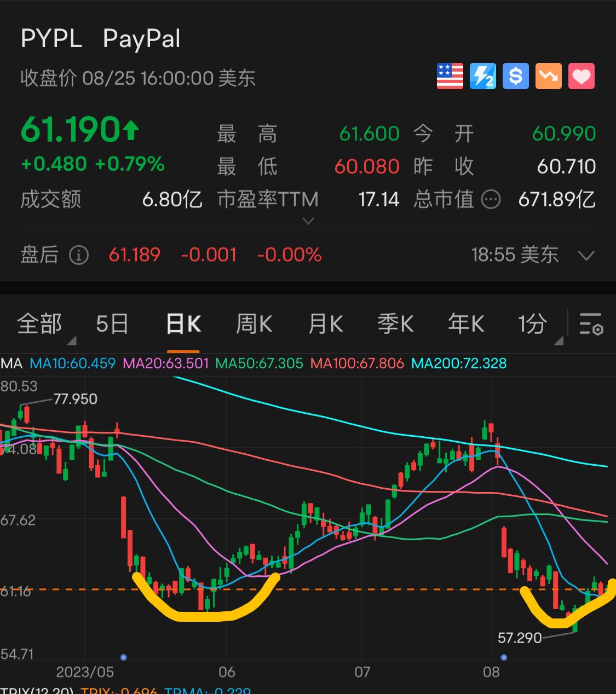Open dropdown triangle on 1分 tab
The height and width of the screenshot is (694, 616).
pyautogui.click(x=559, y=340)
